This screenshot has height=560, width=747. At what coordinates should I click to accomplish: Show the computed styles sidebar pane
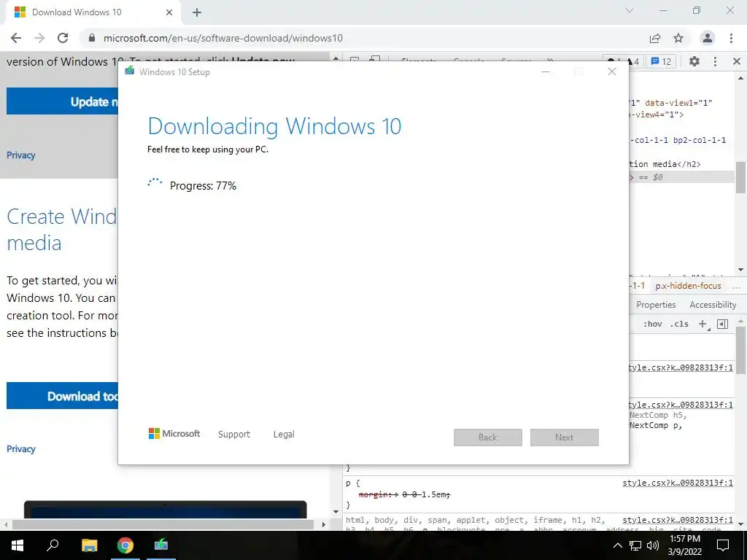pos(723,324)
